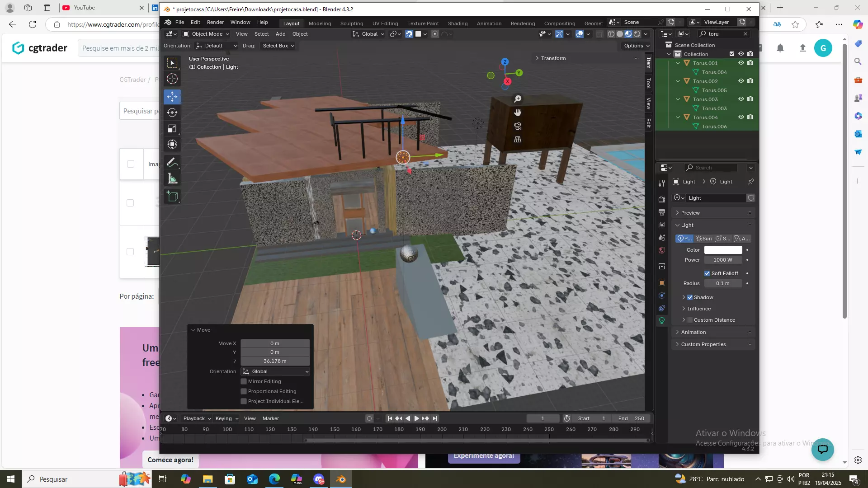Open the Object Data light properties tab
The height and width of the screenshot is (488, 868).
point(662,320)
